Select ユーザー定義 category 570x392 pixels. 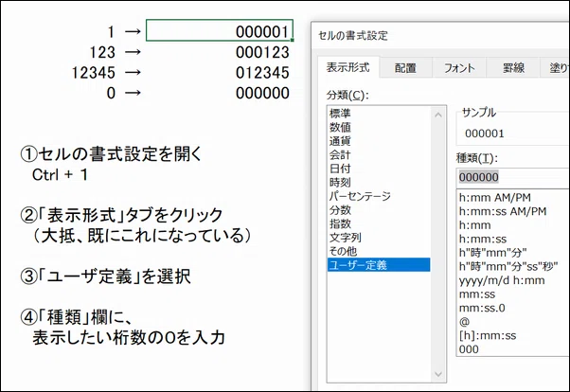pyautogui.click(x=379, y=265)
